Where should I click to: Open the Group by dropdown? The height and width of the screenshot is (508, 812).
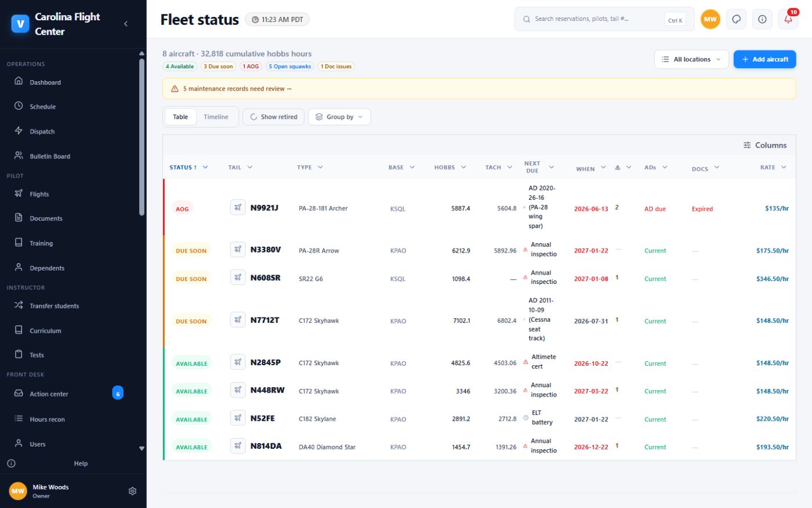pos(339,117)
